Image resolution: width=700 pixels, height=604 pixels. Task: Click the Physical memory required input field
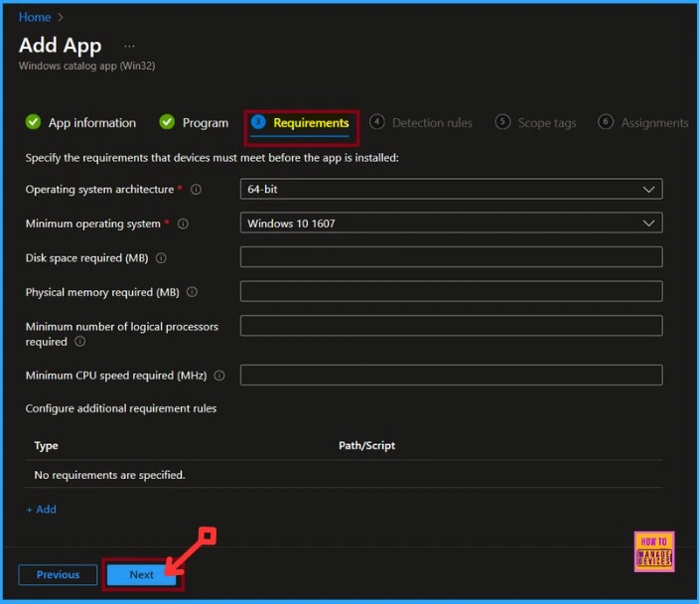[x=452, y=292]
